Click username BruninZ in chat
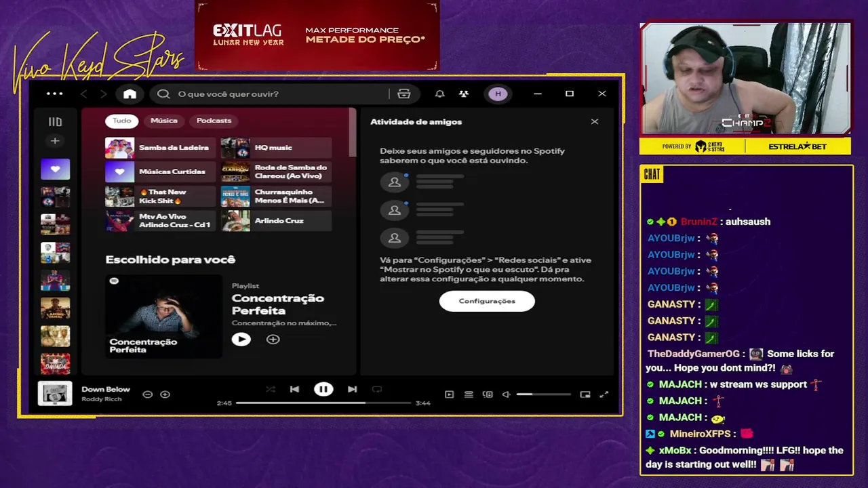The width and height of the screenshot is (868, 488). coord(698,222)
